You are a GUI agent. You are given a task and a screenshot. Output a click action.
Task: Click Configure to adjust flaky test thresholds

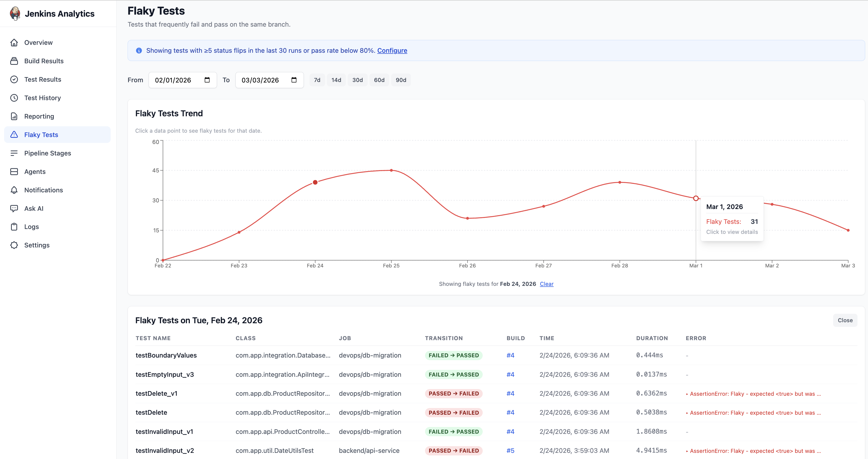[392, 50]
